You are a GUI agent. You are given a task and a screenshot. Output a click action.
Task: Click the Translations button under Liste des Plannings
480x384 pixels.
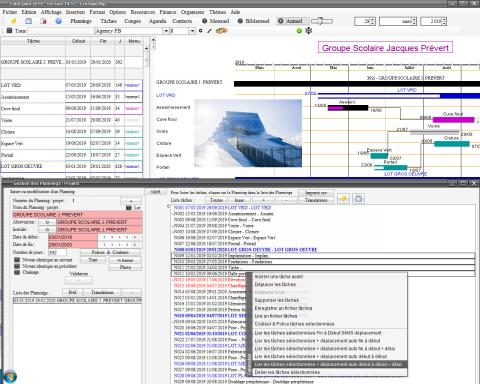[102, 292]
